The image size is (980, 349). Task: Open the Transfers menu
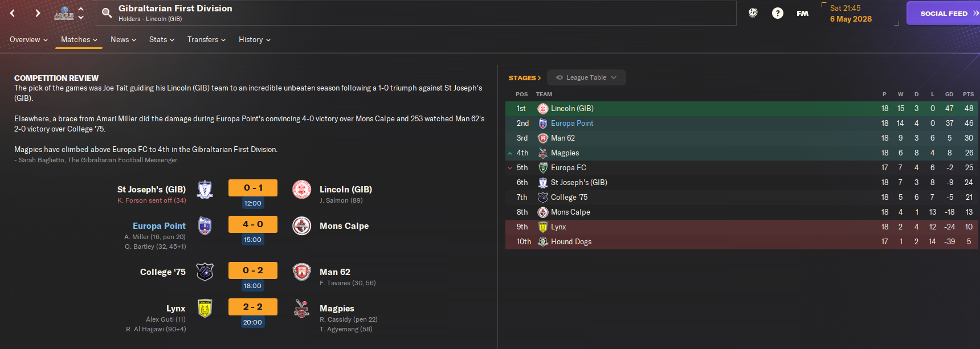click(x=206, y=40)
